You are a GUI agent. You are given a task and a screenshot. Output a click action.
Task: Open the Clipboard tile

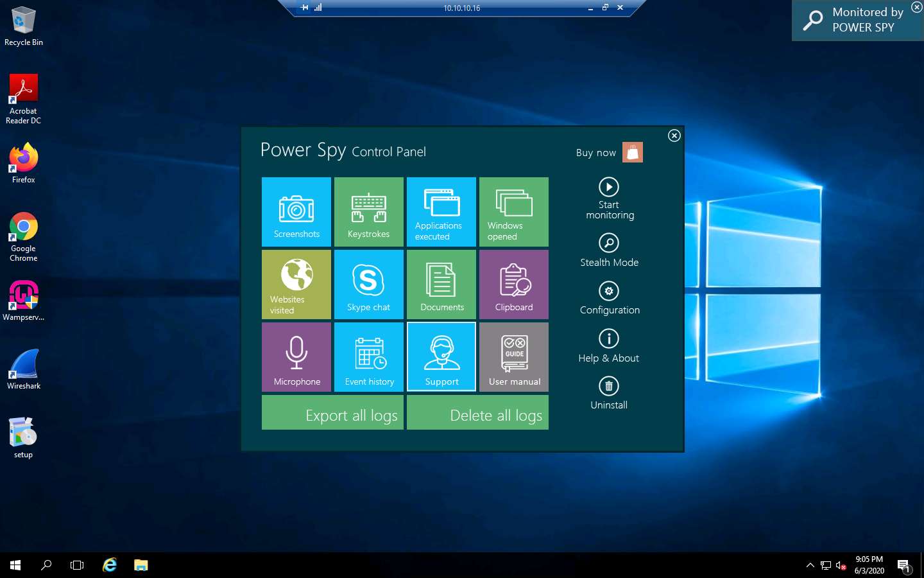tap(514, 285)
